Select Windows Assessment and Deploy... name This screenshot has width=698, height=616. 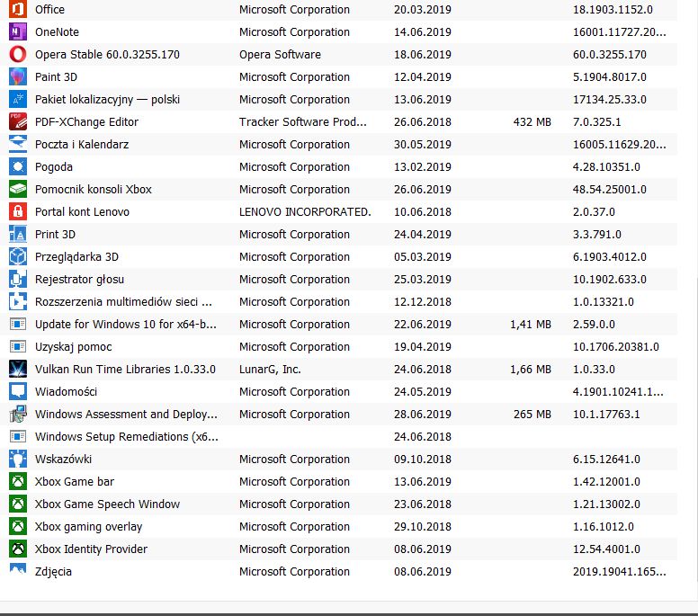tap(127, 414)
